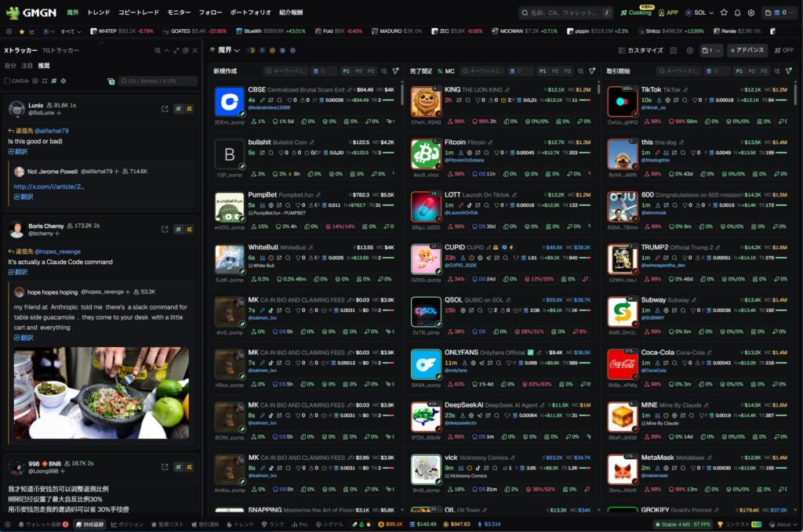Click the カスタマイズ button

[x=641, y=50]
